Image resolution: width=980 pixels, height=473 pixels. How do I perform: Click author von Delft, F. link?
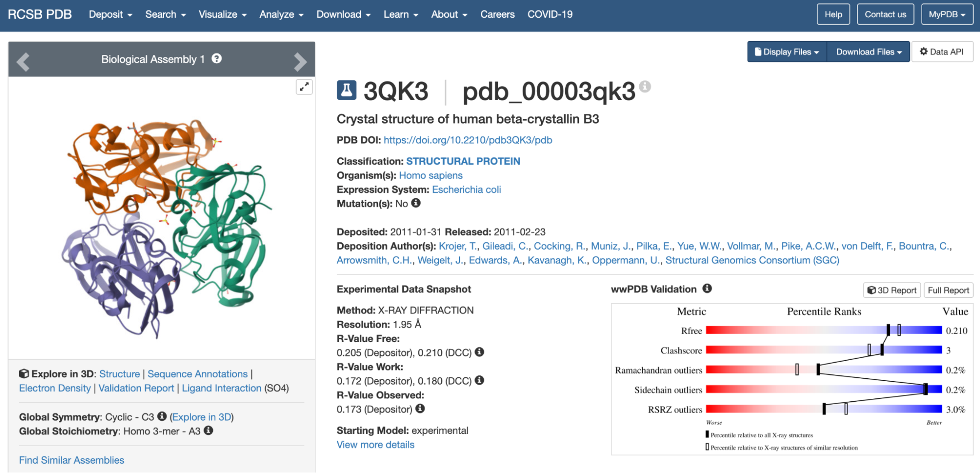tap(868, 246)
